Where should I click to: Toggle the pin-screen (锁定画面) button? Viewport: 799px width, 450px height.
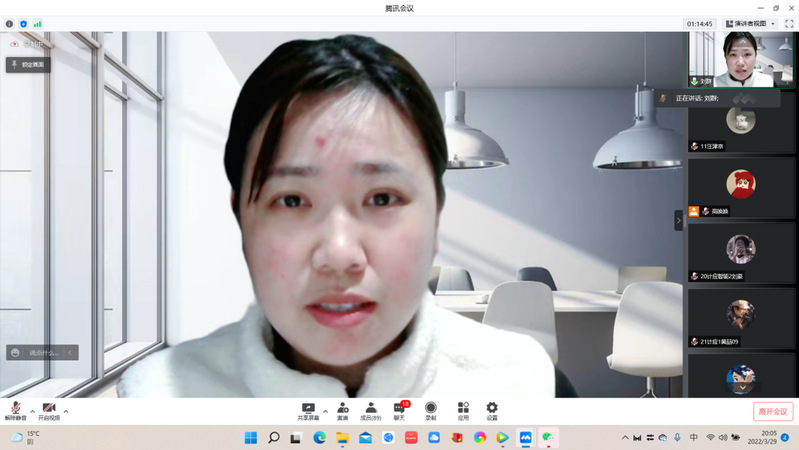[x=28, y=64]
